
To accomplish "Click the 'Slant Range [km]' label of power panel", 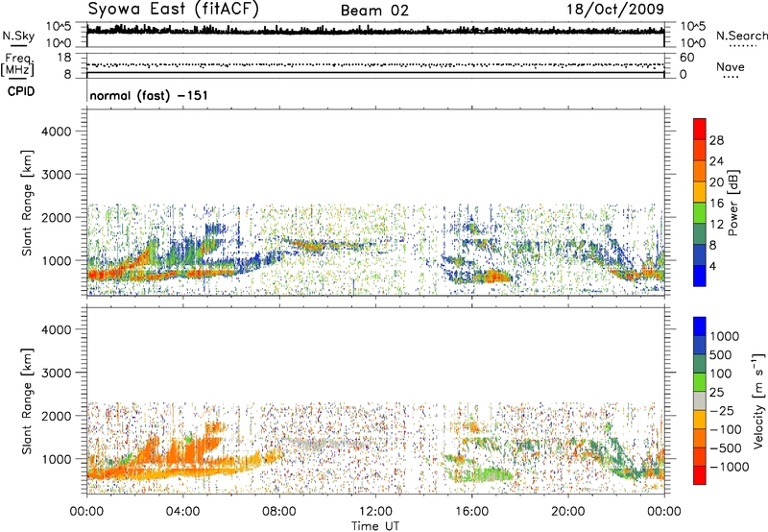I will pos(27,203).
